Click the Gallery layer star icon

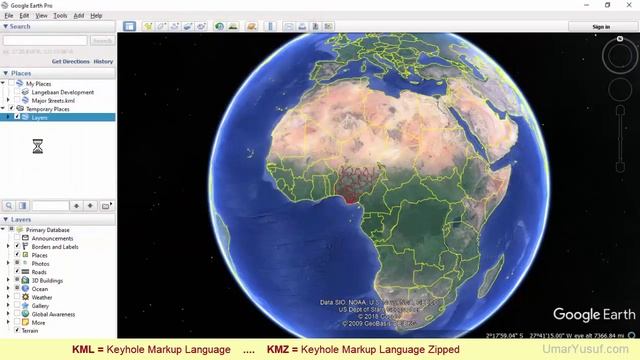[25, 305]
